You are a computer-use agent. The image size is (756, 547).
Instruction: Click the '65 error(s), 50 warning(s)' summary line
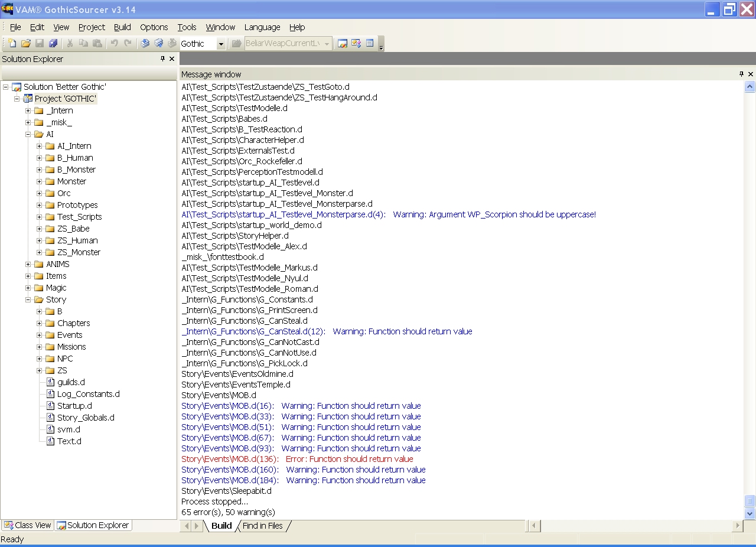tap(228, 512)
